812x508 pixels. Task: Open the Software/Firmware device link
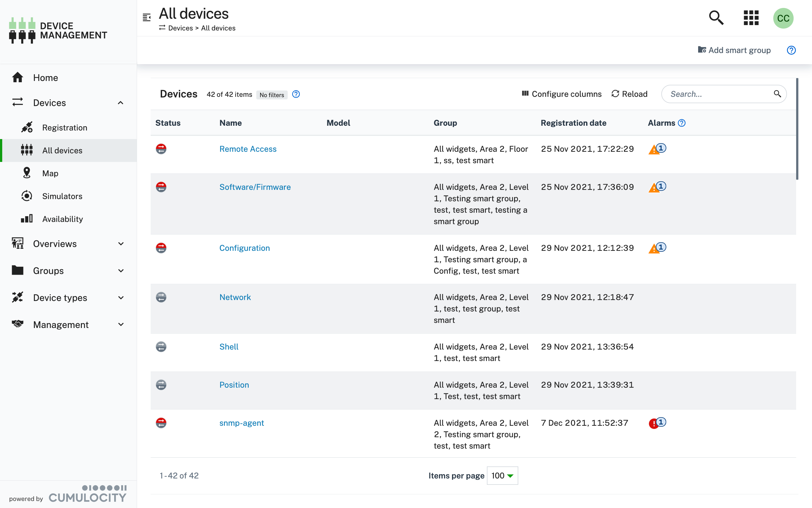coord(255,187)
